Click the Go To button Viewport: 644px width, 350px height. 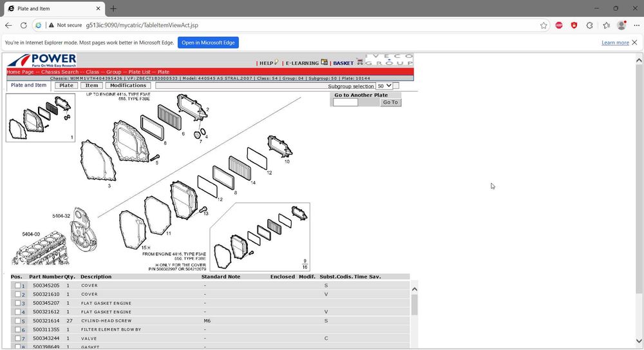[390, 102]
